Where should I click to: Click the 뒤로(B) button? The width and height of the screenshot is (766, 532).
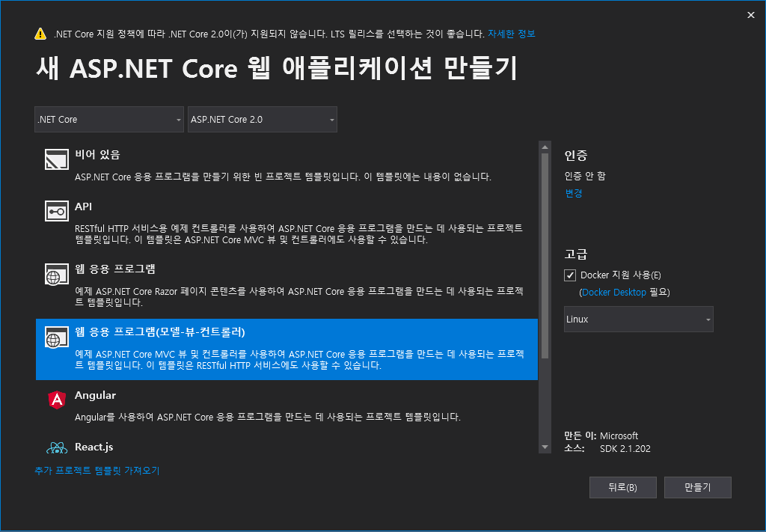coord(623,488)
